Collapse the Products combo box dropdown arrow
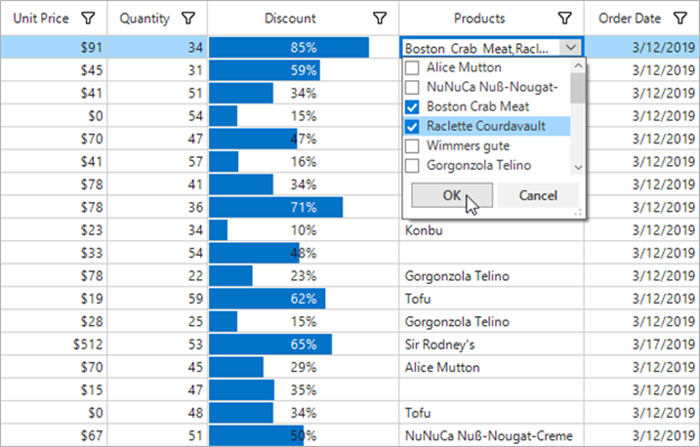Screen dimensions: 700x447 pos(570,47)
